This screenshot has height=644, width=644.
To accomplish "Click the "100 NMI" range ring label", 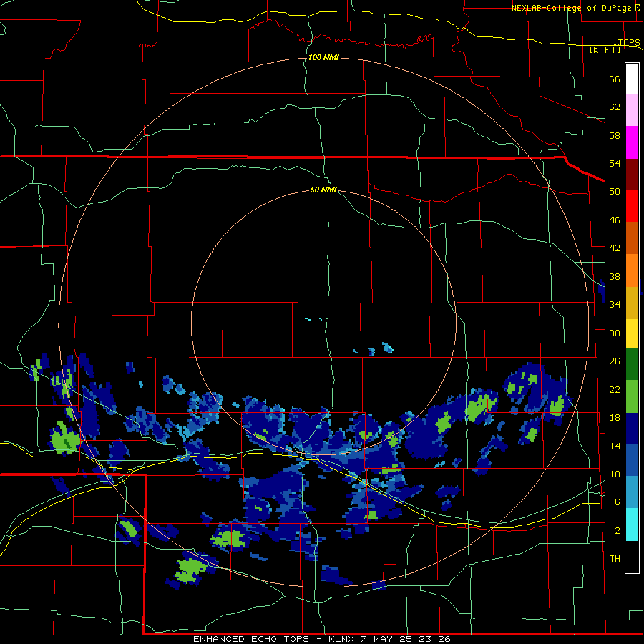I will (323, 57).
